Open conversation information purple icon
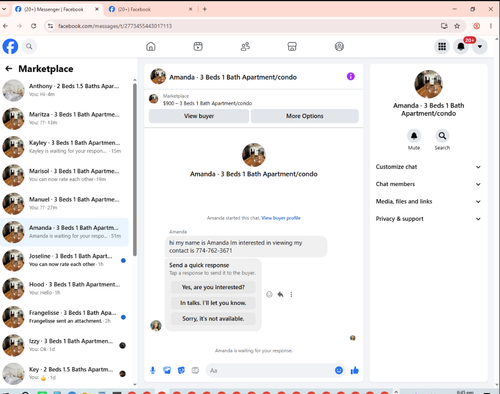 click(x=351, y=76)
